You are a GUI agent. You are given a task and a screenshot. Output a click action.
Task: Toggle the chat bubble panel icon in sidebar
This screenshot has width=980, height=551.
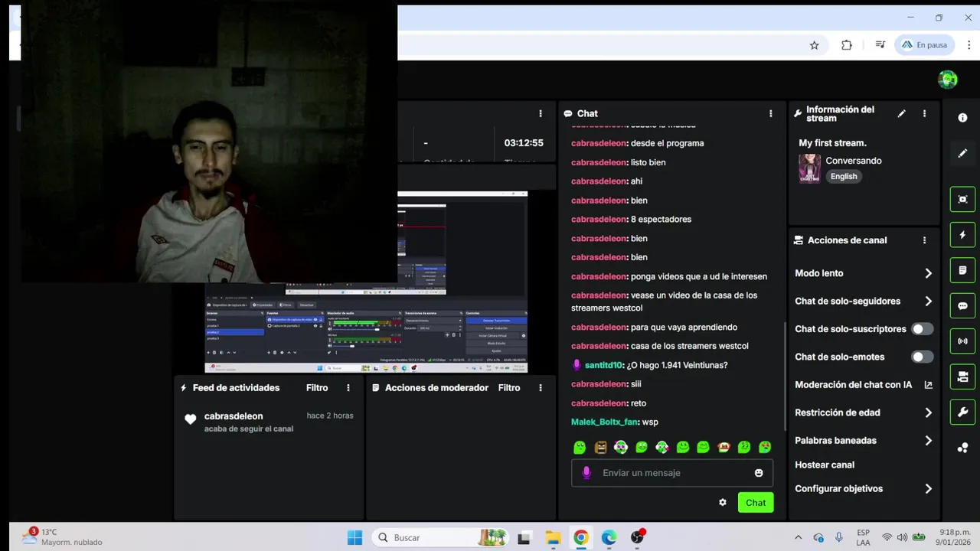(x=962, y=306)
